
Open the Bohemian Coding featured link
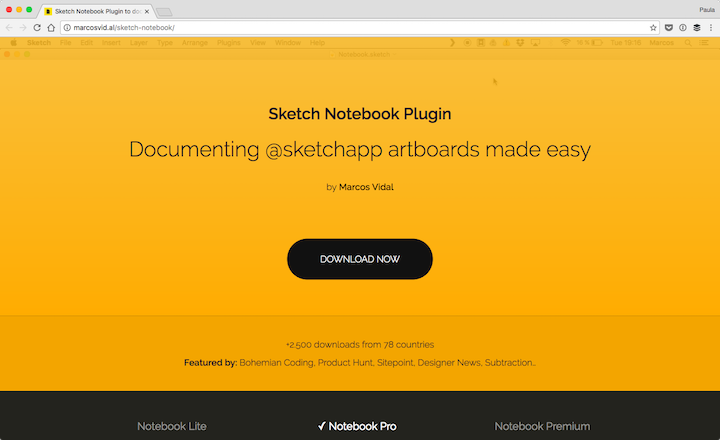[x=276, y=363]
